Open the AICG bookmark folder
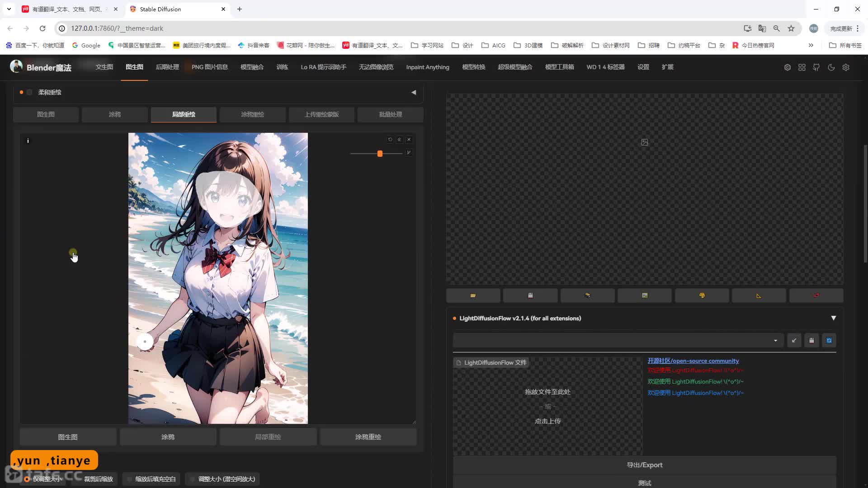The width and height of the screenshot is (868, 488). point(494,45)
